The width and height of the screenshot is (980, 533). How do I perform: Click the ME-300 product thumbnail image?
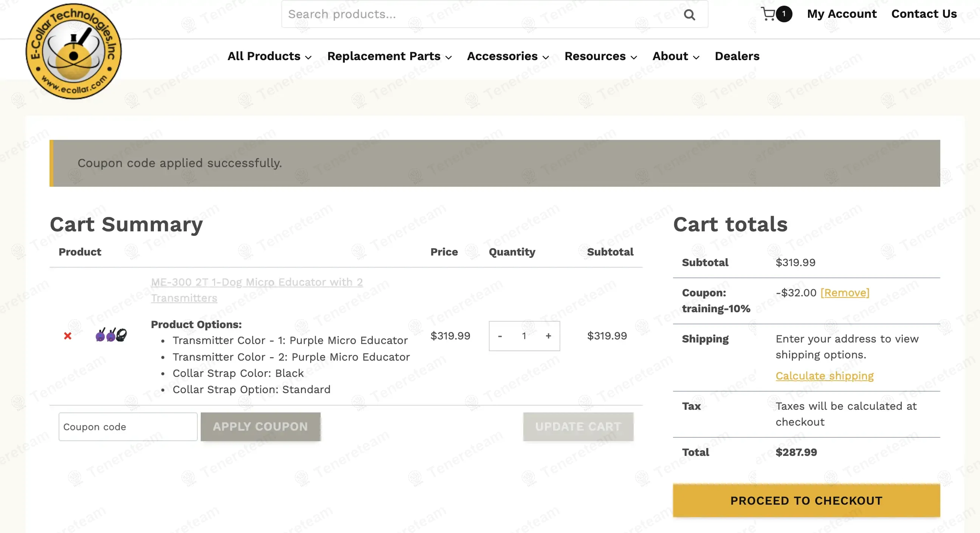pyautogui.click(x=111, y=335)
